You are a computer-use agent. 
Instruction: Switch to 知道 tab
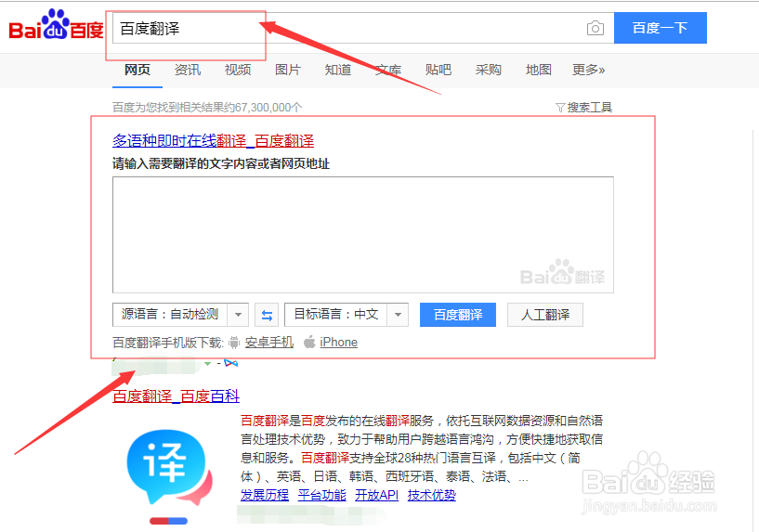(x=338, y=71)
